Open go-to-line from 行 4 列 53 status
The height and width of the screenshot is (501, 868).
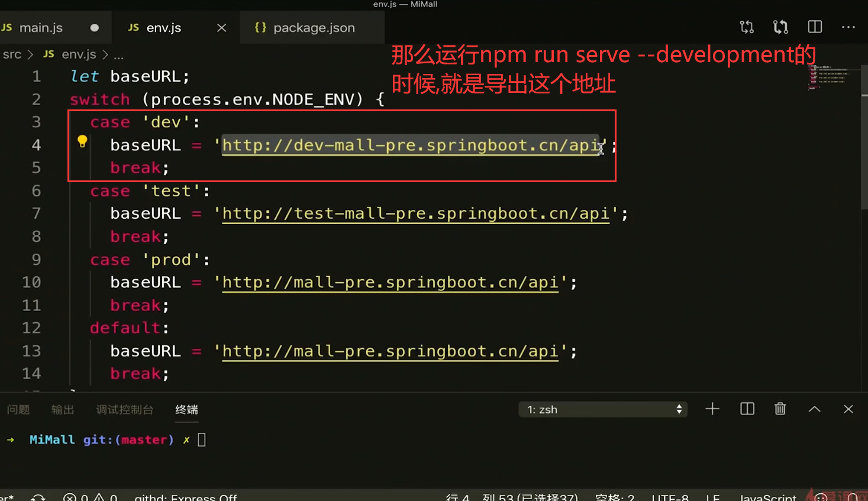click(x=512, y=497)
